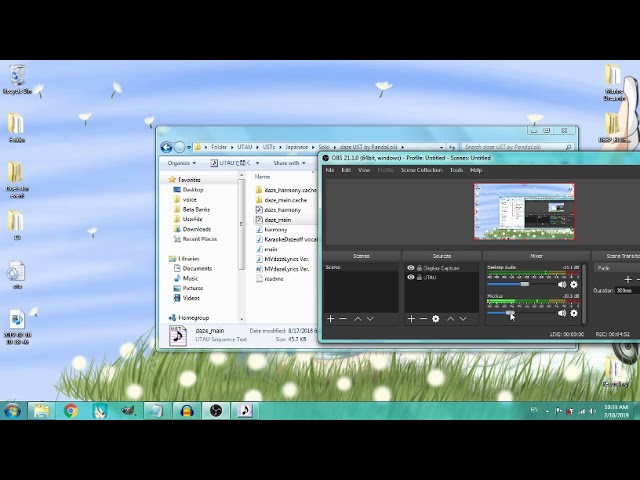640x480 pixels.
Task: Open source properties gear in Sources panel
Action: point(436,319)
